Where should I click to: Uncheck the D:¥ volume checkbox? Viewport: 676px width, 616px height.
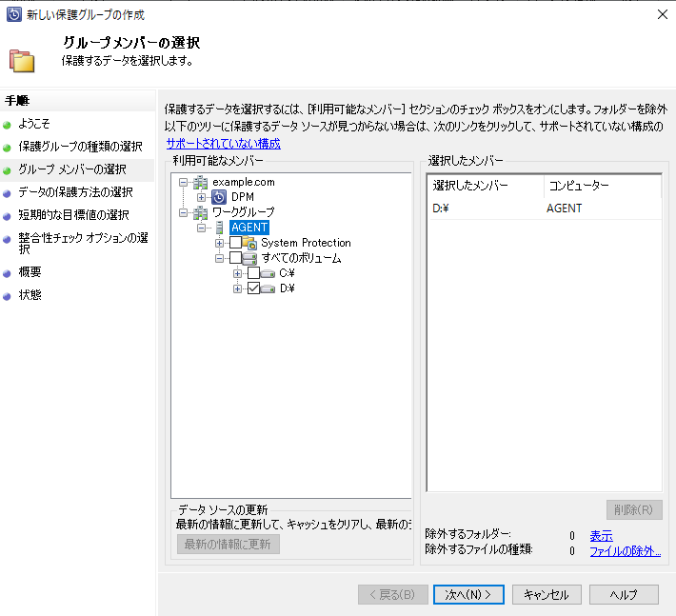click(253, 288)
